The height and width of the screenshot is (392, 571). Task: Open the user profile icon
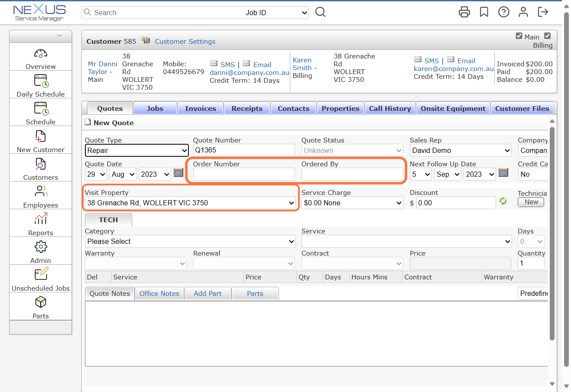[x=523, y=12]
